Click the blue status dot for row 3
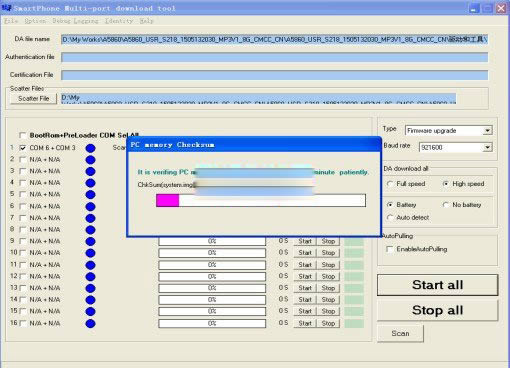Viewport: 510px width, 368px height. click(x=90, y=172)
